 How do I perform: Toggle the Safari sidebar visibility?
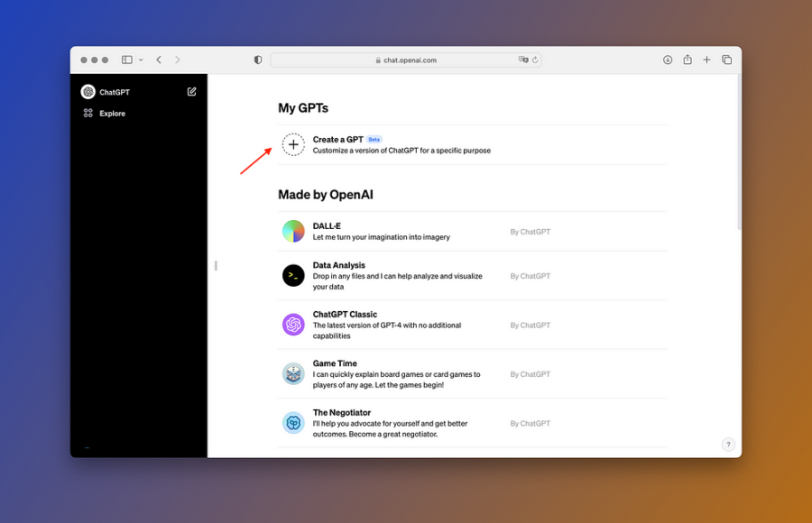click(126, 59)
